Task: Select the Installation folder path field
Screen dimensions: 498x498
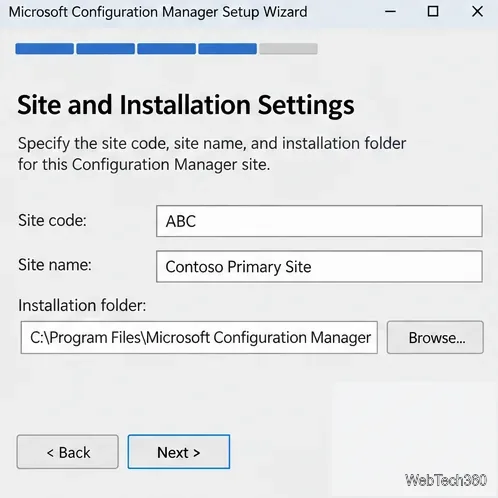Action: point(199,337)
